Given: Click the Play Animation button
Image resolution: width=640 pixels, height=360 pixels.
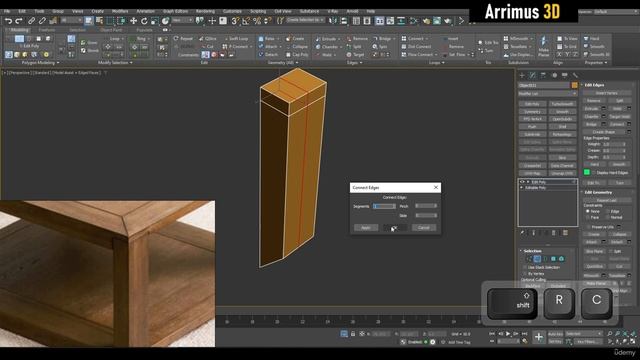Looking at the screenshot, I should [x=508, y=334].
